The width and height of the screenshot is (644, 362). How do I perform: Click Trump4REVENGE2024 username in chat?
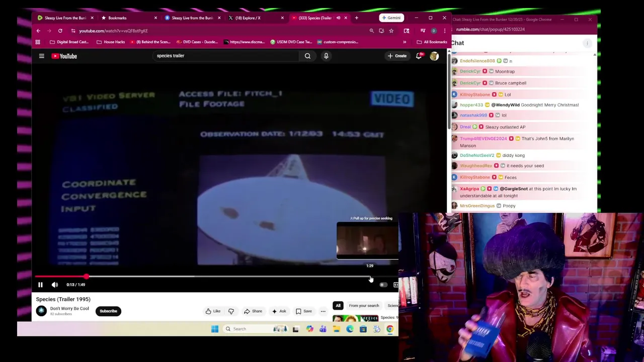(484, 139)
